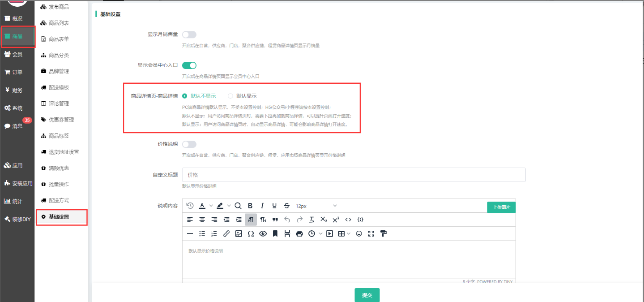The height and width of the screenshot is (302, 644).
Task: Click the 自定义标题 input field
Action: pos(354,175)
